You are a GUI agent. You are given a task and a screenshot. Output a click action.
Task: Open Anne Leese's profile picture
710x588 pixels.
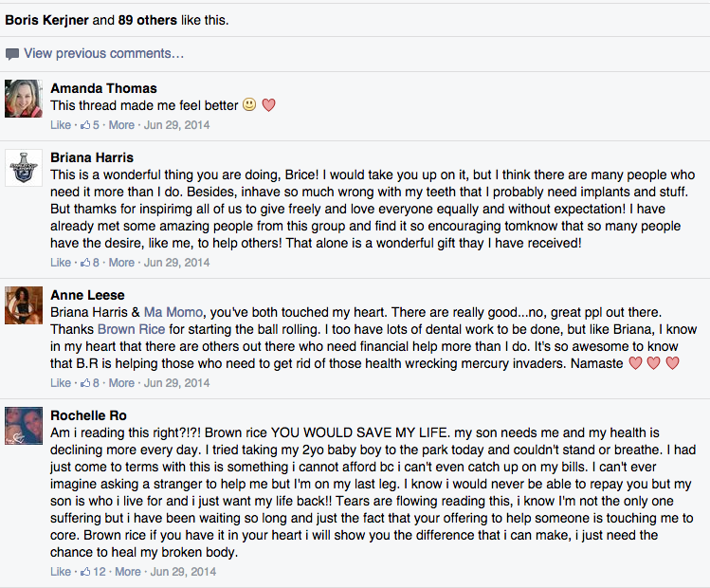(x=24, y=305)
